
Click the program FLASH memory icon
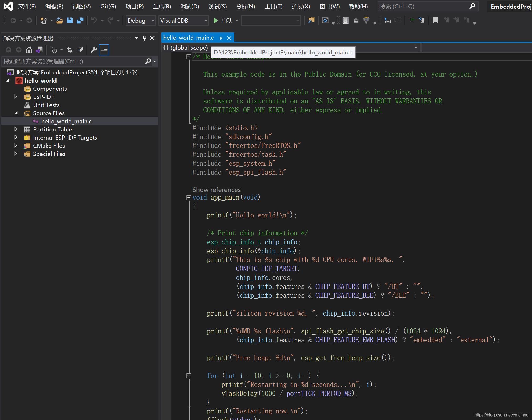pyautogui.click(x=356, y=20)
